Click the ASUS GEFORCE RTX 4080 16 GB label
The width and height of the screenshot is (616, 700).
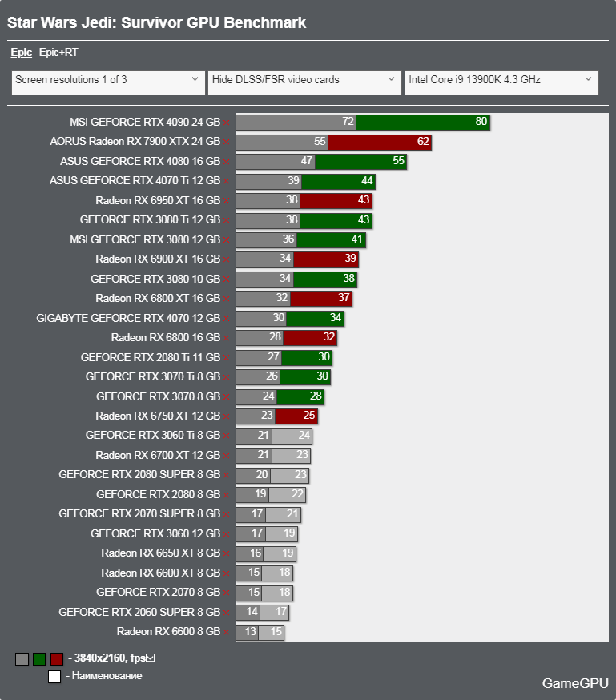pos(140,161)
